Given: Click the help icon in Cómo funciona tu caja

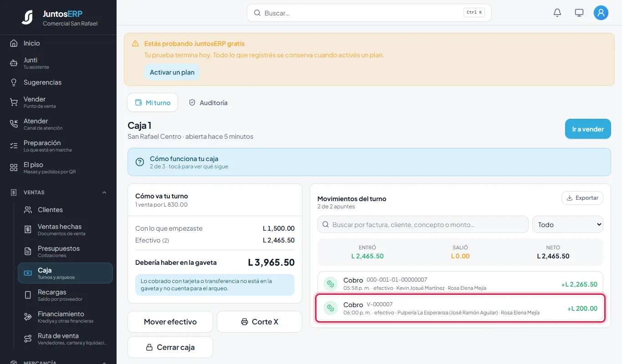Looking at the screenshot, I should pyautogui.click(x=140, y=162).
